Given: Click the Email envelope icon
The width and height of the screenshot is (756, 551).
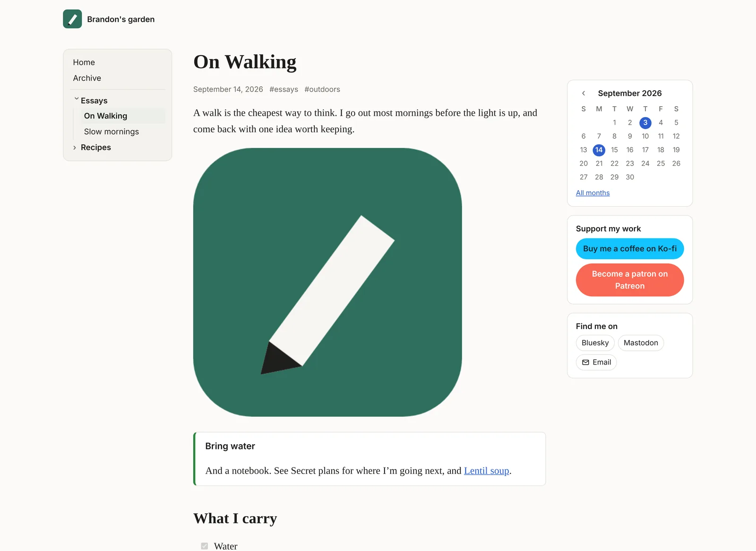Looking at the screenshot, I should click(x=585, y=362).
